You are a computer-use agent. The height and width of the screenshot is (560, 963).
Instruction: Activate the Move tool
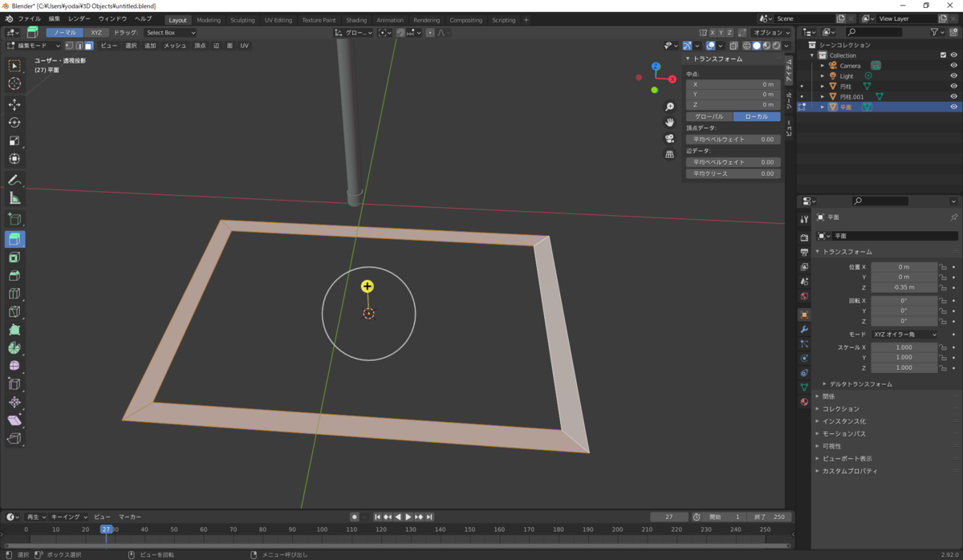click(14, 104)
